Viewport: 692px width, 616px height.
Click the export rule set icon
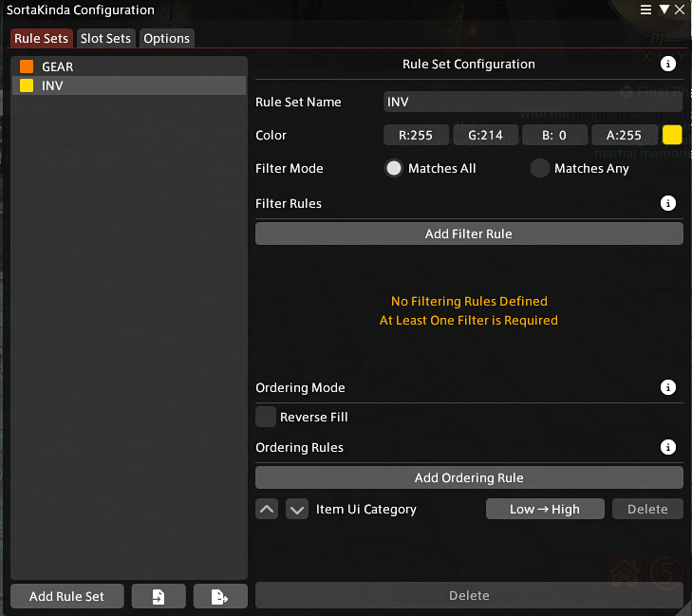pos(220,596)
